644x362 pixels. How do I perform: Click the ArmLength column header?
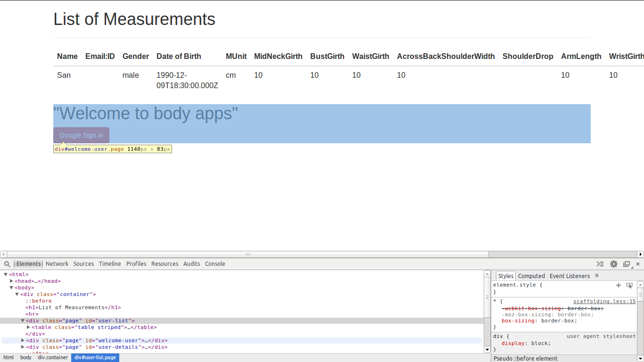tap(581, 56)
